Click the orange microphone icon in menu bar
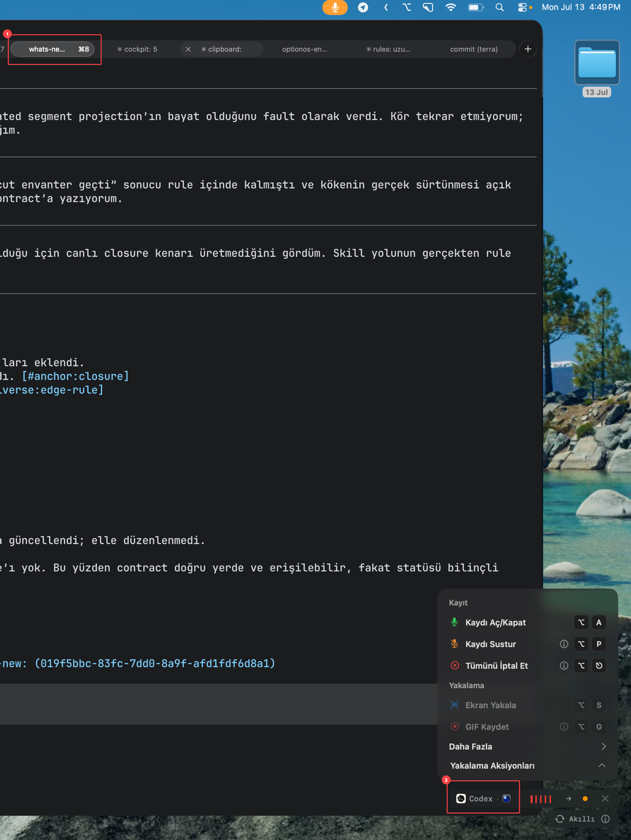The image size is (631, 840). (335, 7)
